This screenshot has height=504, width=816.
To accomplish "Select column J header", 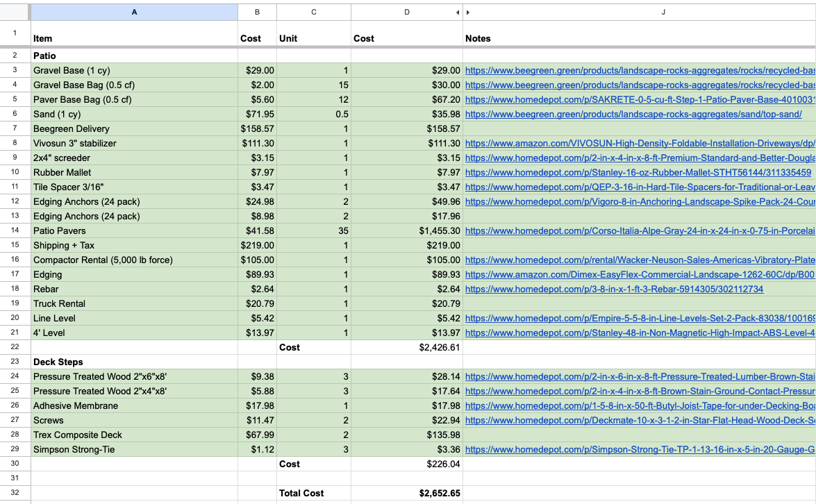I will pyautogui.click(x=663, y=12).
